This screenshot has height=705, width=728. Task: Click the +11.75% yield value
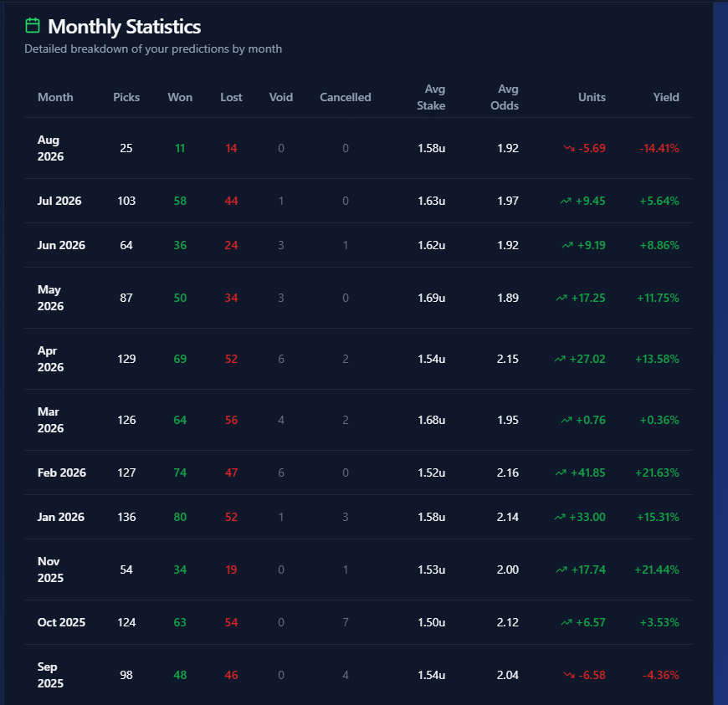(x=658, y=298)
